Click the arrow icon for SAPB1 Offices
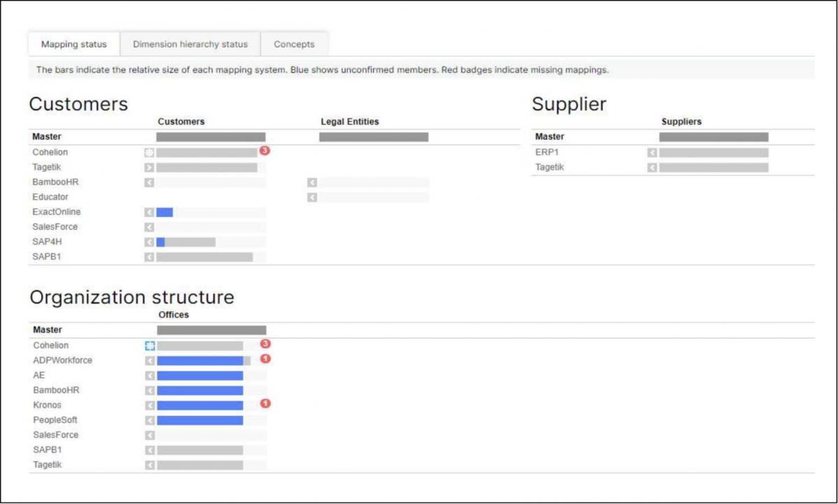 (150, 450)
